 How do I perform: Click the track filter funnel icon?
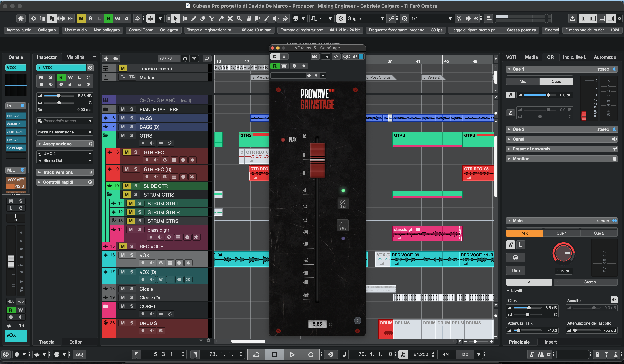(194, 58)
